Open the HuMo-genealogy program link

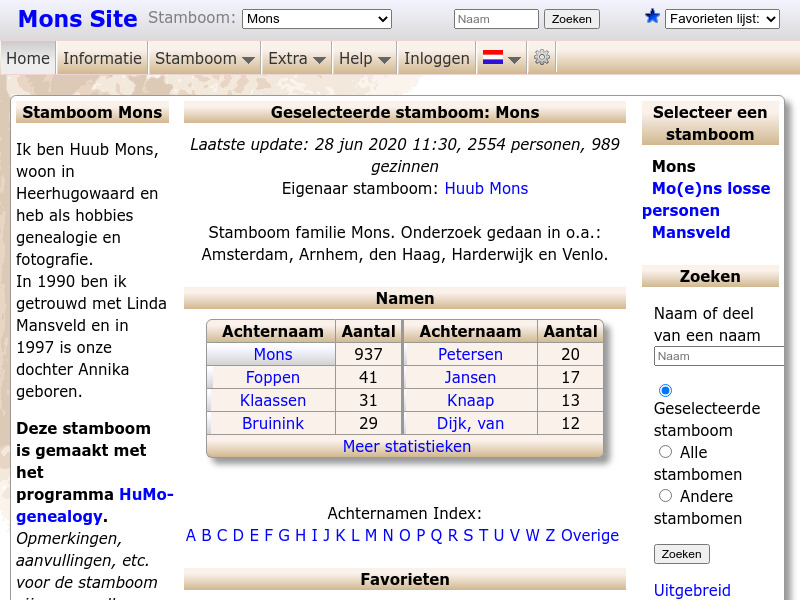146,494
